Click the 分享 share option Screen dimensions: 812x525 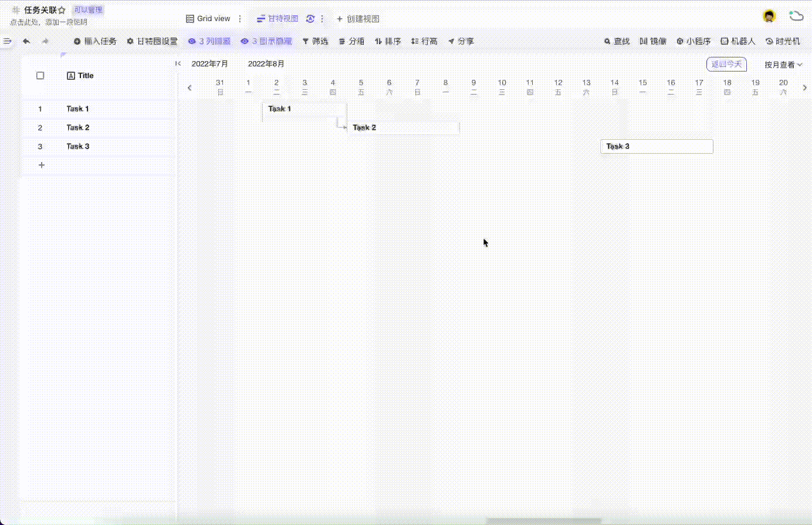pos(461,41)
